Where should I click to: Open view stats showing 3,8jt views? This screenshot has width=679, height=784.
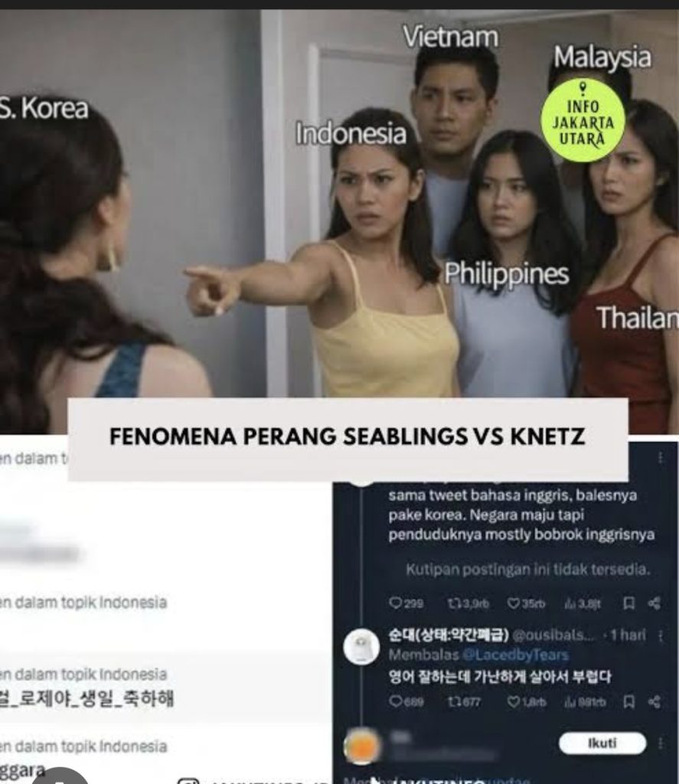582,604
